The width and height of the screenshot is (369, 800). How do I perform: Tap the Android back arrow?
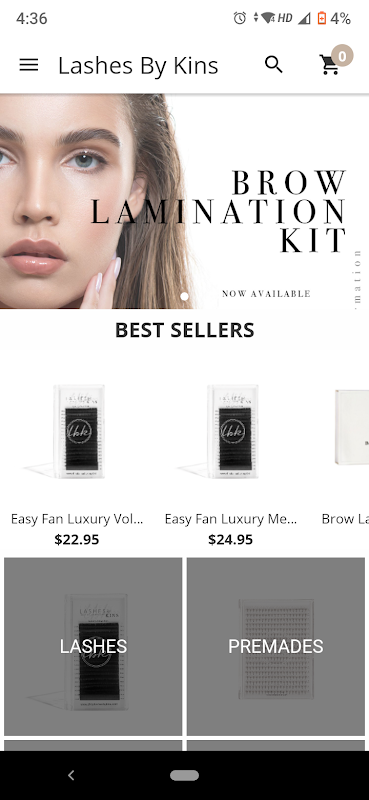click(71, 776)
